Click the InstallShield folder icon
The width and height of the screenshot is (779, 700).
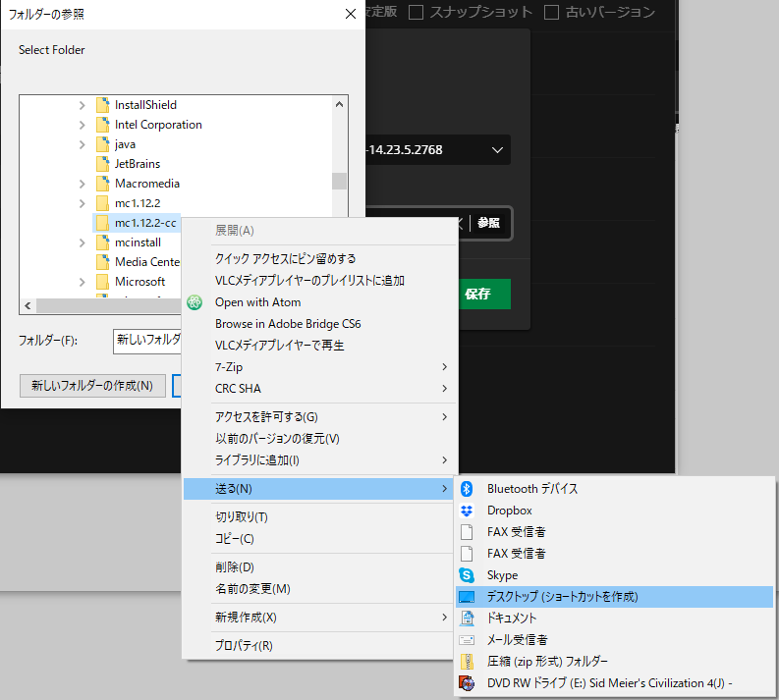click(103, 105)
